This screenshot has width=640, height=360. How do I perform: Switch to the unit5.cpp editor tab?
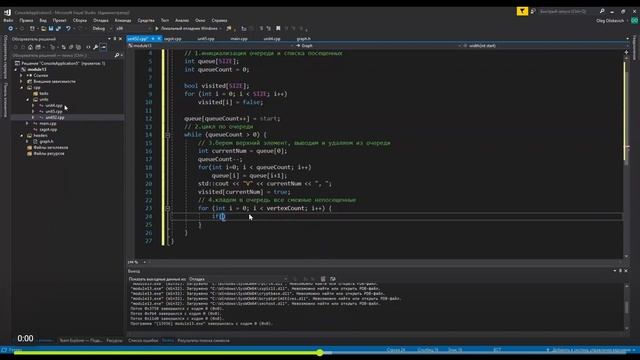(205, 39)
